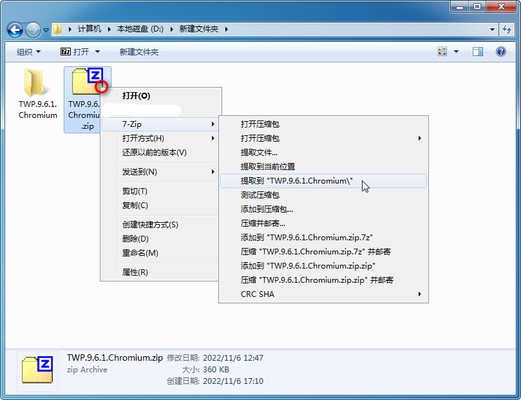This screenshot has width=521, height=400.
Task: Select 计算机 in the address path
Action: [x=89, y=29]
